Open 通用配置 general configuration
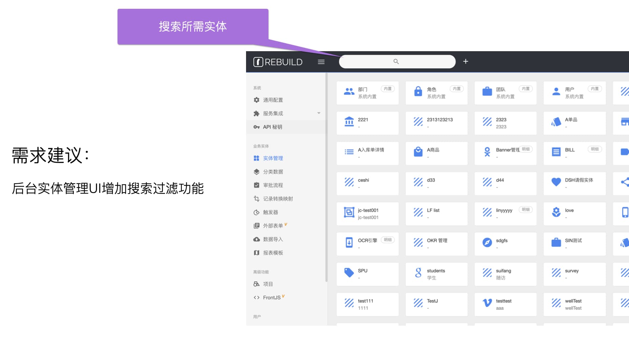Viewport: 629px width, 364px height. 273,100
